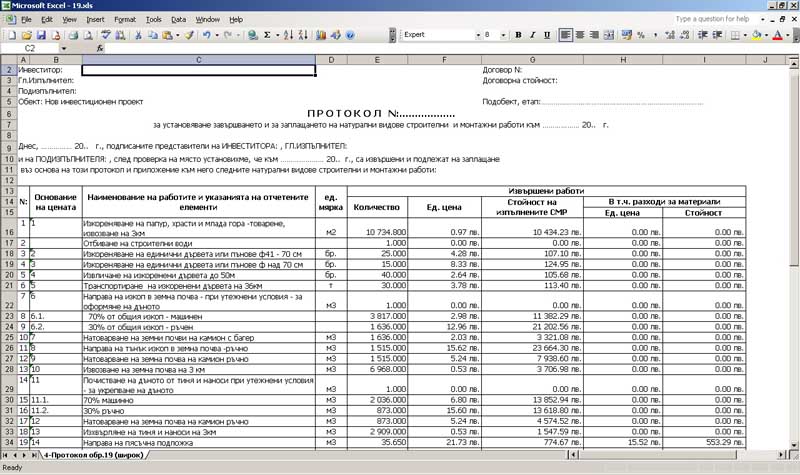This screenshot has width=800, height=475.
Task: Select cell with value 10 434.23 лв.
Action: coord(532,228)
